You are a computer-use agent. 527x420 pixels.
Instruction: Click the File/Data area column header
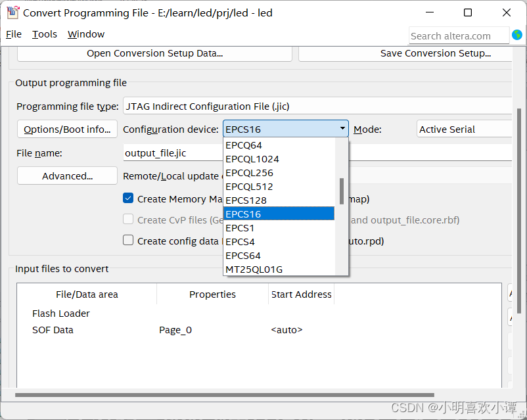pos(87,294)
